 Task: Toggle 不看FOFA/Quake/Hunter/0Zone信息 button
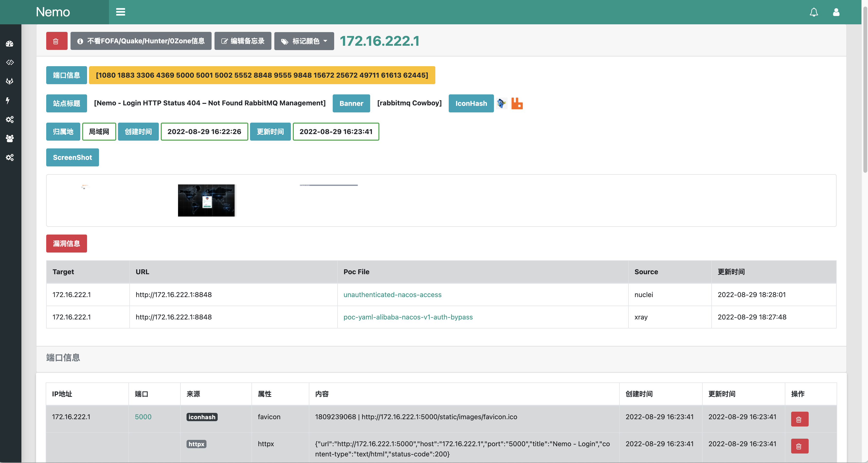pos(141,41)
